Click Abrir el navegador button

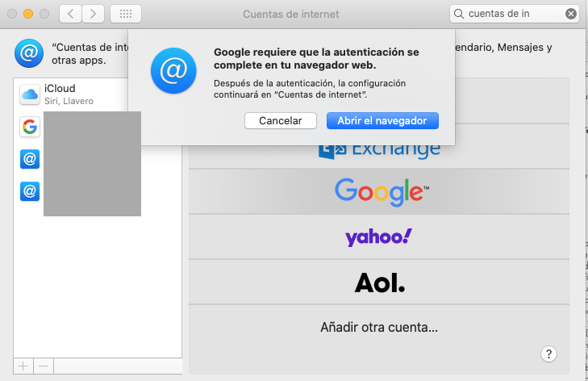click(x=382, y=121)
